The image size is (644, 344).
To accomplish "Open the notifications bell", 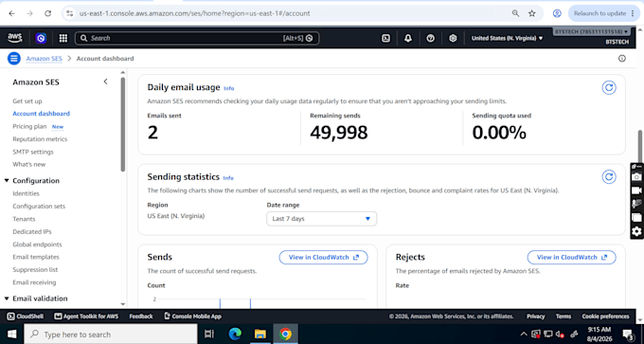I will tap(408, 38).
